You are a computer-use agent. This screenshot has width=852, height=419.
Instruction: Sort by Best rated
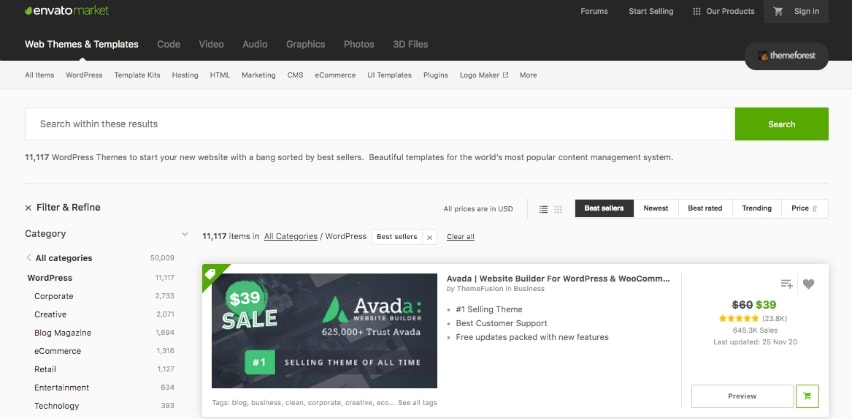coord(705,208)
